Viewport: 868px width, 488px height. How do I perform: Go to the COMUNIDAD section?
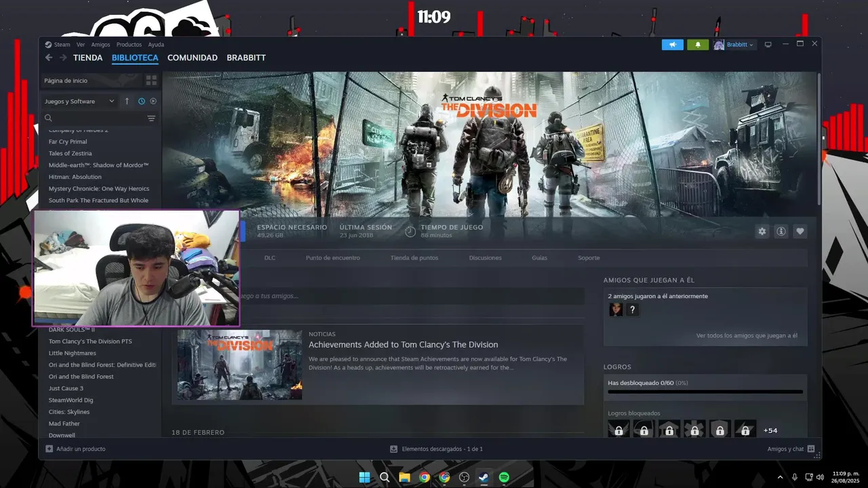click(x=193, y=58)
